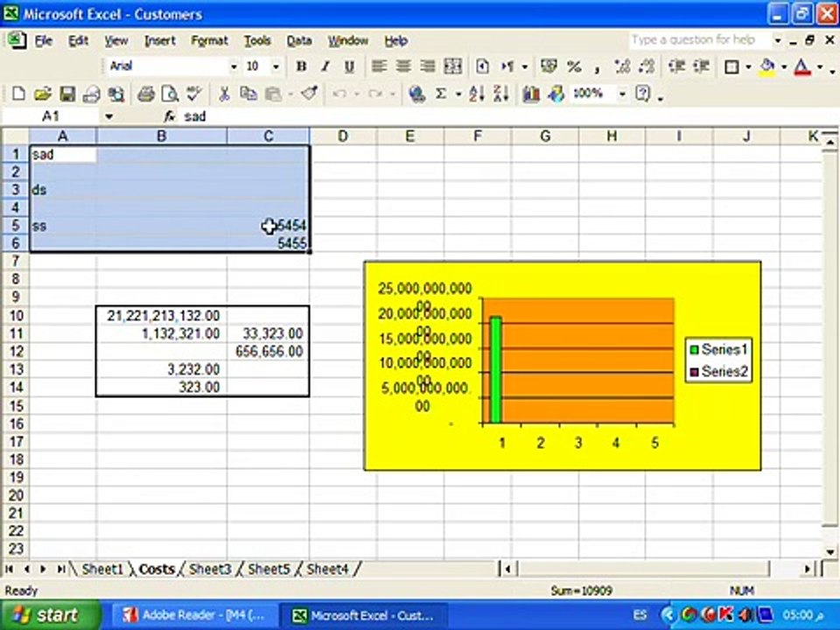Expand the Arial font name dropdown
The image size is (840, 630).
pyautogui.click(x=234, y=67)
